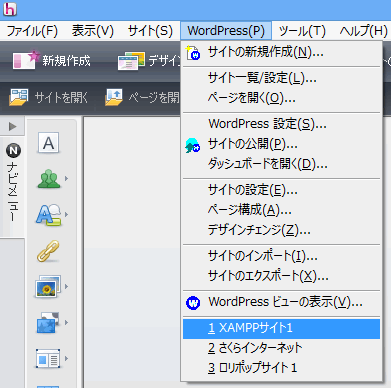Choose ダッシュボードを開く(D) entry
This screenshot has width=391, height=388.
coord(281,164)
